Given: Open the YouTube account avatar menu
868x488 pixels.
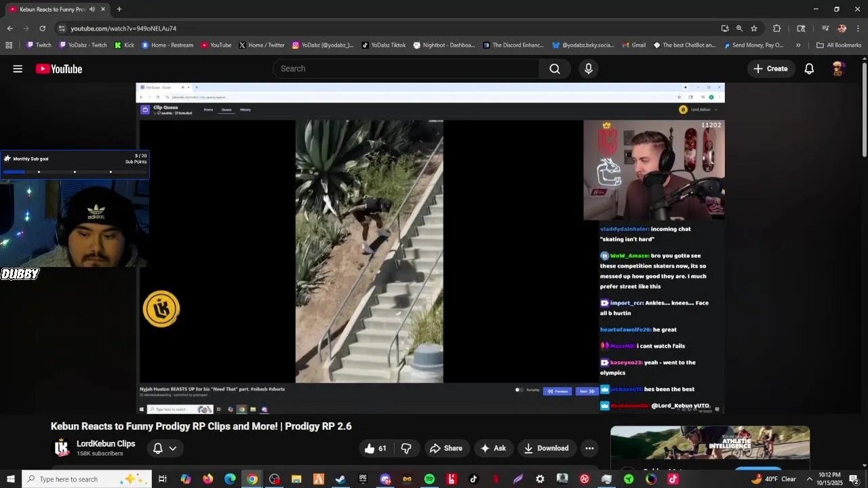Looking at the screenshot, I should 838,68.
